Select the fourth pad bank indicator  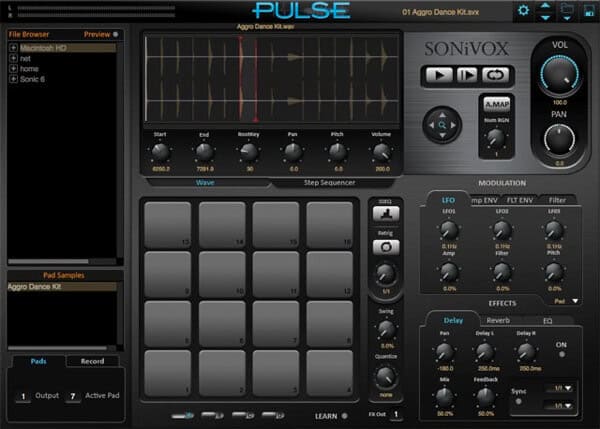(x=273, y=415)
